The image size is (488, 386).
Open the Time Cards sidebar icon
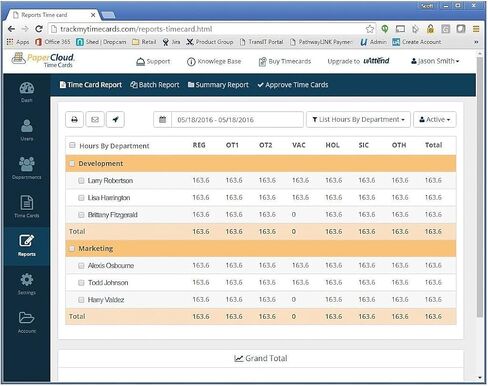(x=27, y=207)
